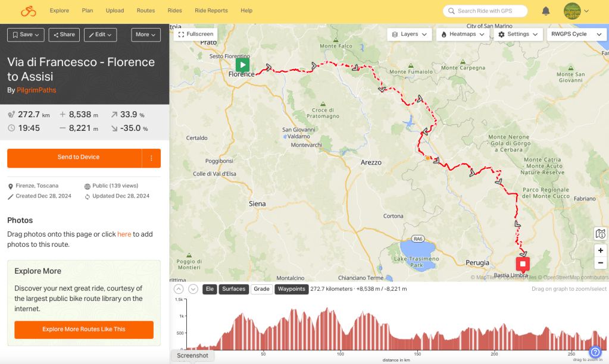Open the notifications bell
The height and width of the screenshot is (364, 609).
[x=545, y=11]
